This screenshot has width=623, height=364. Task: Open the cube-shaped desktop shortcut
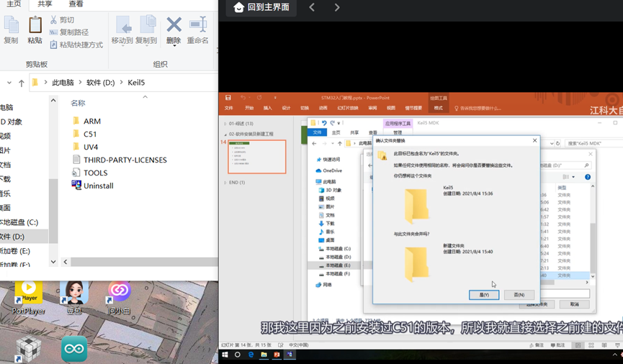(x=29, y=349)
